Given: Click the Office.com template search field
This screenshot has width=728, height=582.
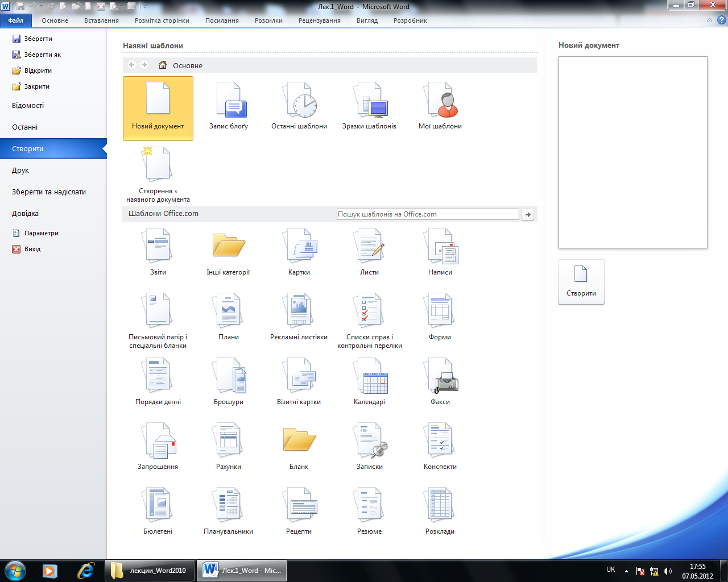Looking at the screenshot, I should pyautogui.click(x=428, y=214).
